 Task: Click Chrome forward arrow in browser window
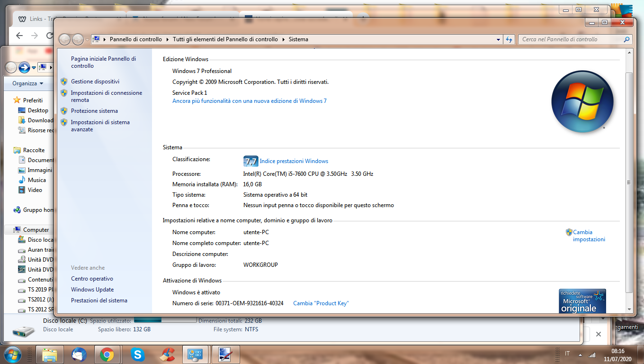click(34, 36)
